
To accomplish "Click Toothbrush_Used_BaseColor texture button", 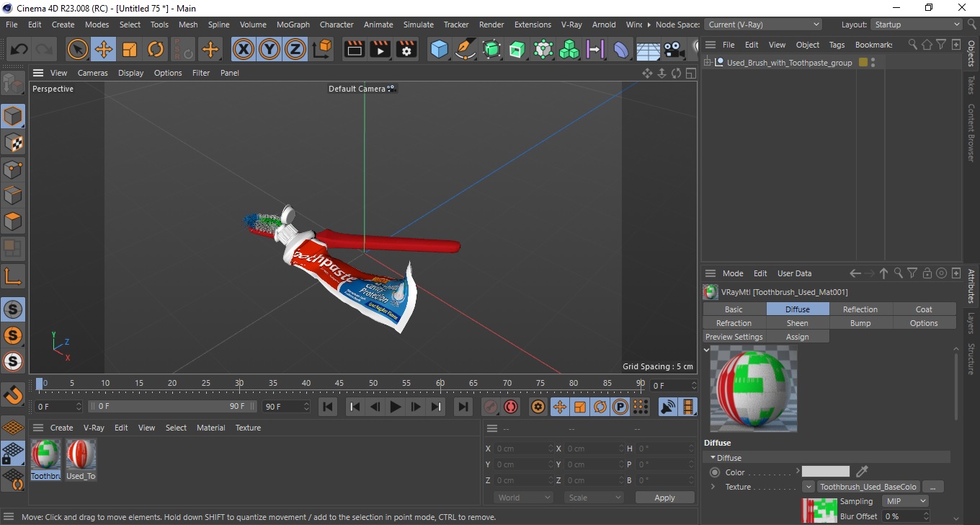I will [868, 487].
